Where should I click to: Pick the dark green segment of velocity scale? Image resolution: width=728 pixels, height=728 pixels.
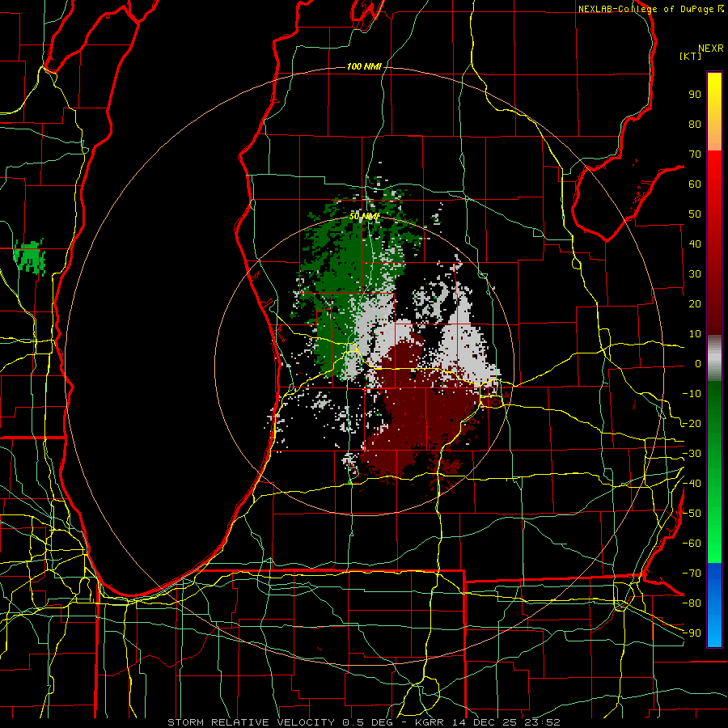pyautogui.click(x=714, y=472)
